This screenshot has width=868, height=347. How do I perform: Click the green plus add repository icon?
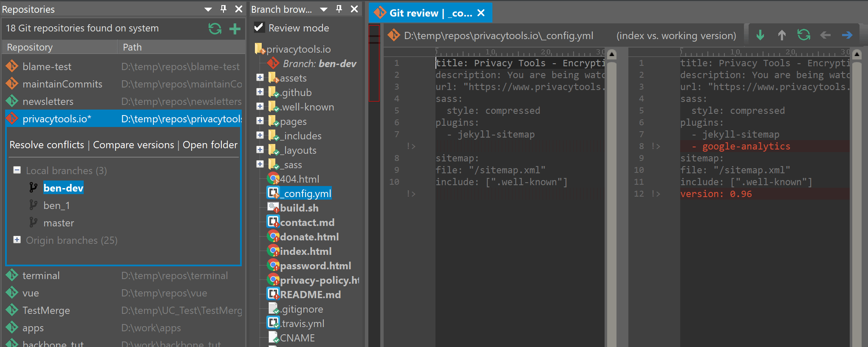[x=235, y=28]
